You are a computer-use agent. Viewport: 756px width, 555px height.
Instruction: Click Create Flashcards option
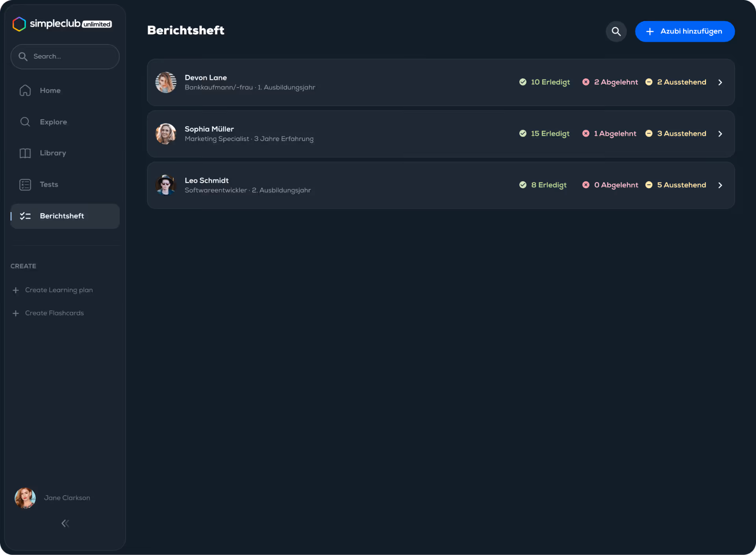[x=54, y=313]
